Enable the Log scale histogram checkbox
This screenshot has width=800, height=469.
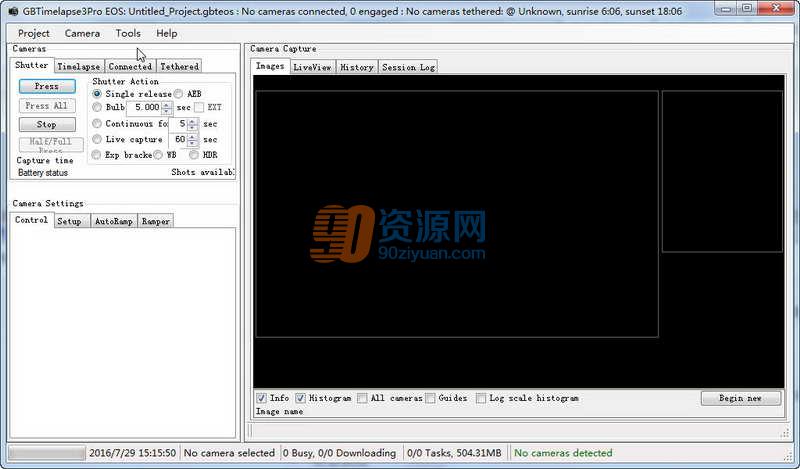click(x=481, y=398)
